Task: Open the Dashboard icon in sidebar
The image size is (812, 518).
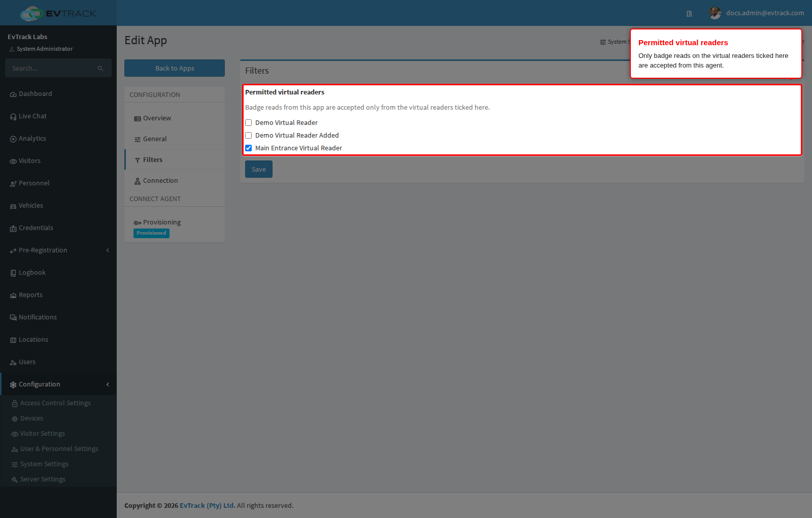Action: [x=13, y=94]
